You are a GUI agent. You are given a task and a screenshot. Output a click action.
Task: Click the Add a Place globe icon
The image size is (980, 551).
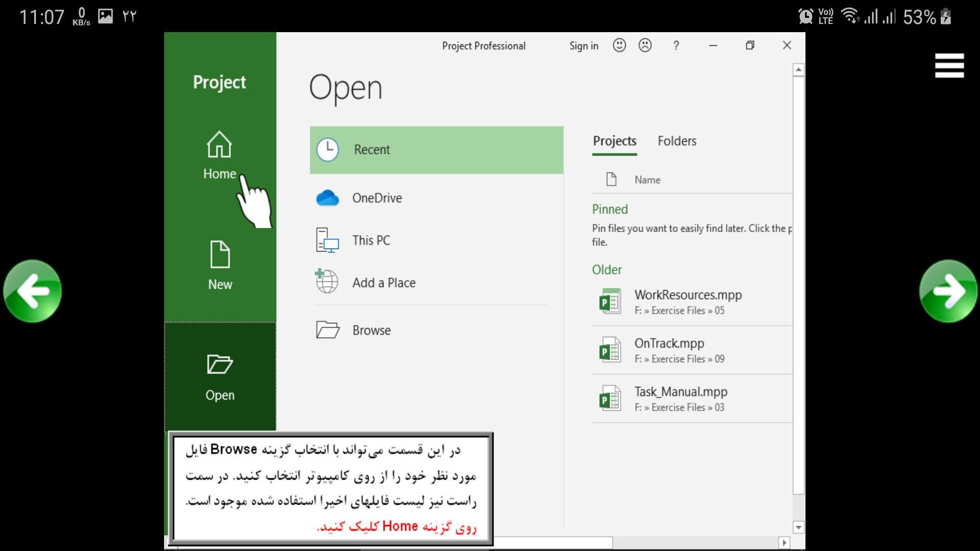[x=327, y=281]
